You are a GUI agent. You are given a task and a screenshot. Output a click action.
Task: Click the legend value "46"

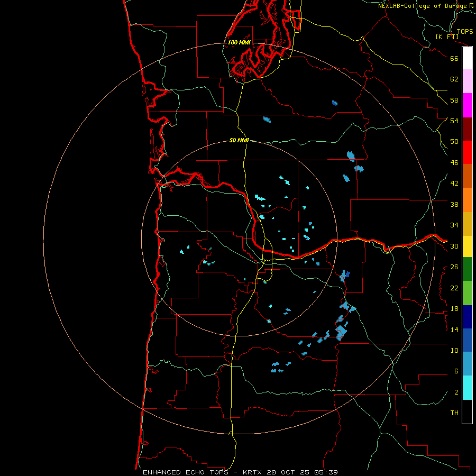point(454,163)
